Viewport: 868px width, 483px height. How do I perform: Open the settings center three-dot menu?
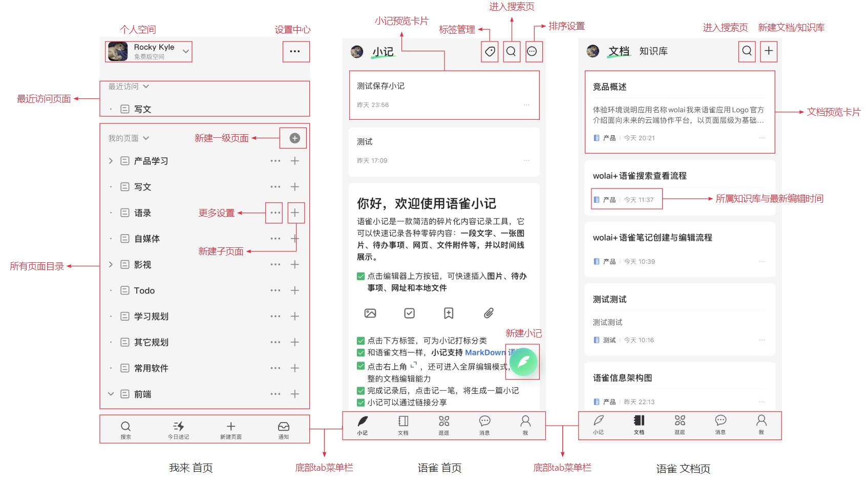click(295, 51)
